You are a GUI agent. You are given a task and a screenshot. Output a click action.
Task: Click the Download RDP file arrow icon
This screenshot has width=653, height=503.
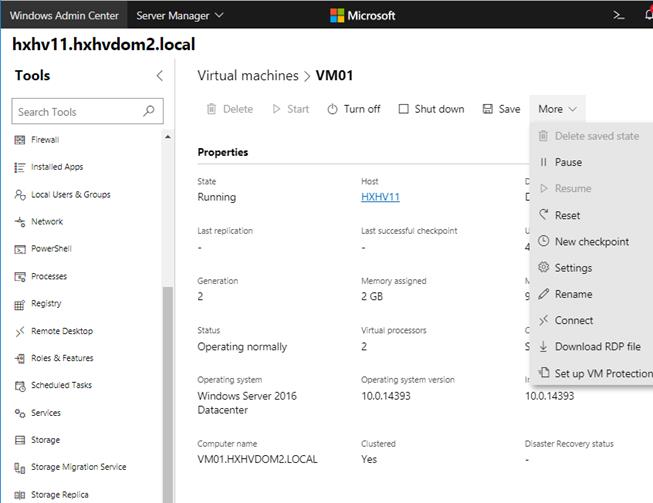[543, 346]
